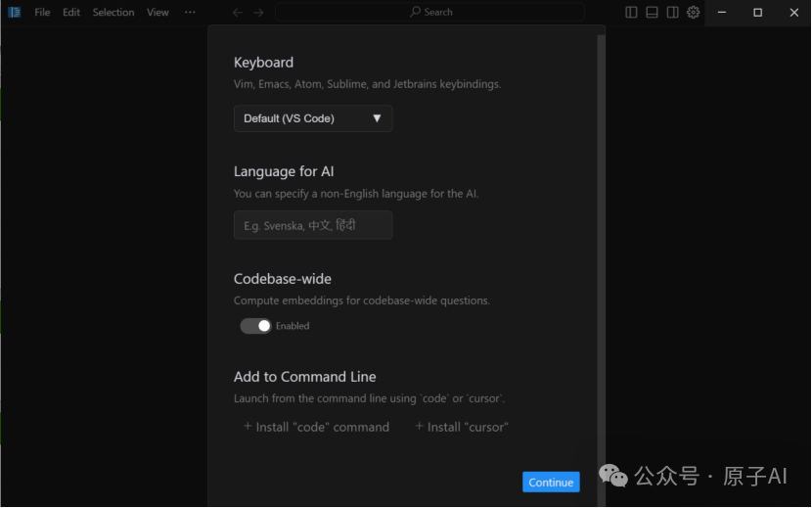Toggle the bottom panel layout icon

652,13
